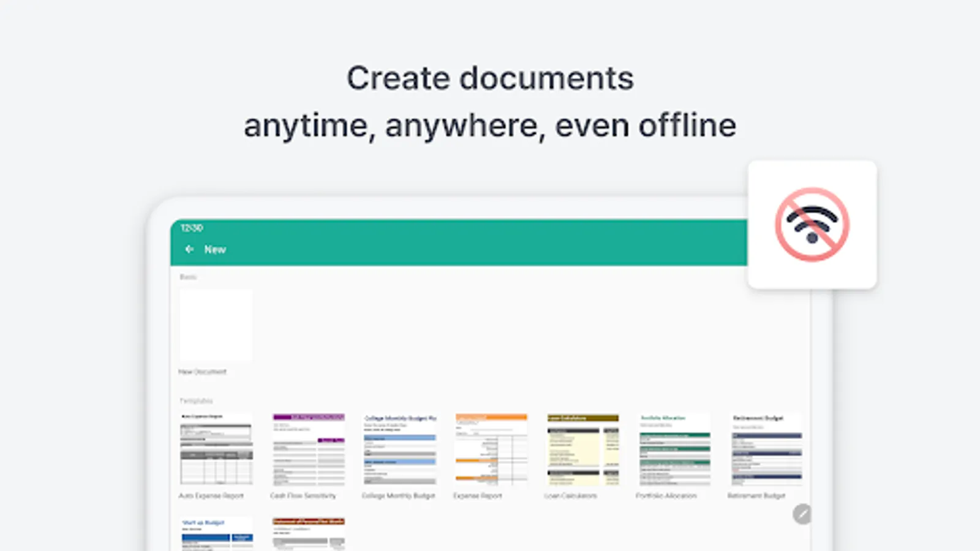Click the back arrow on the New screen
The width and height of the screenshot is (980, 551).
[189, 249]
